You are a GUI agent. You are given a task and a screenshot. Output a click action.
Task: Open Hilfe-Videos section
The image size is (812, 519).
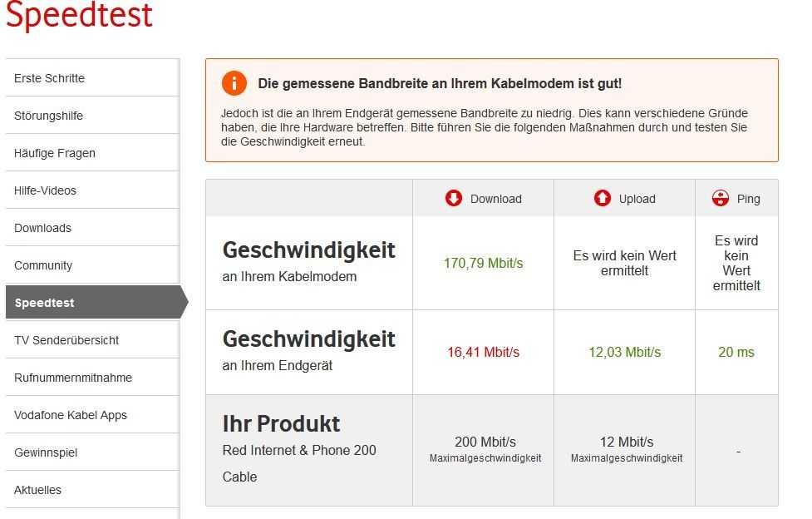click(x=92, y=190)
